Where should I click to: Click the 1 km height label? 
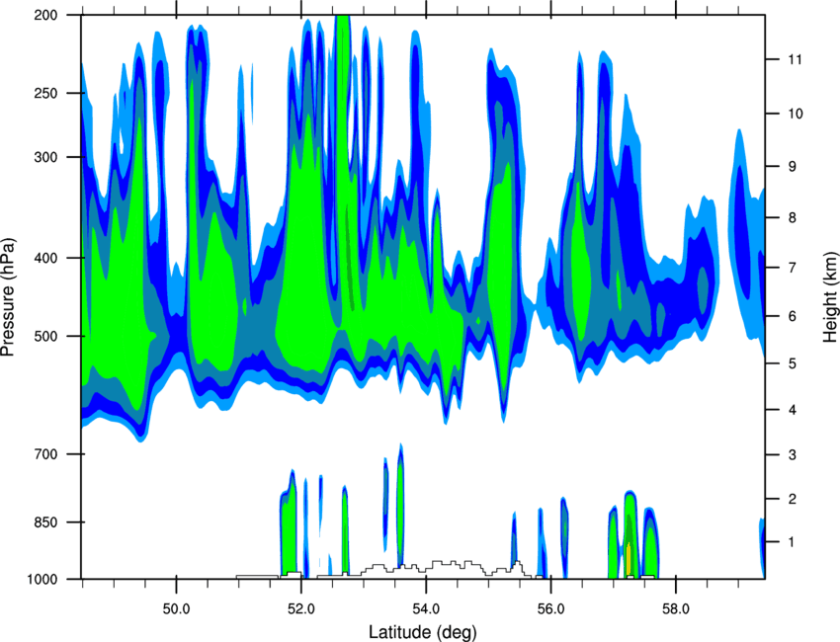(x=792, y=542)
